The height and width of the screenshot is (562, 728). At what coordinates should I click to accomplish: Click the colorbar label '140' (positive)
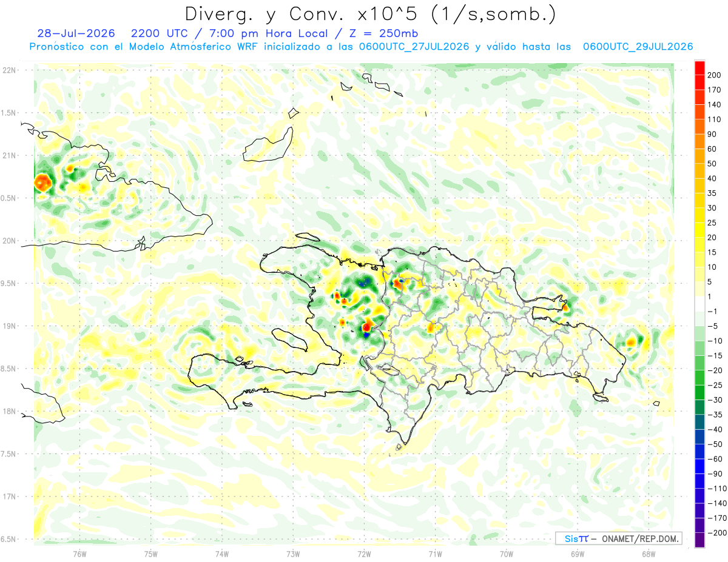(714, 104)
